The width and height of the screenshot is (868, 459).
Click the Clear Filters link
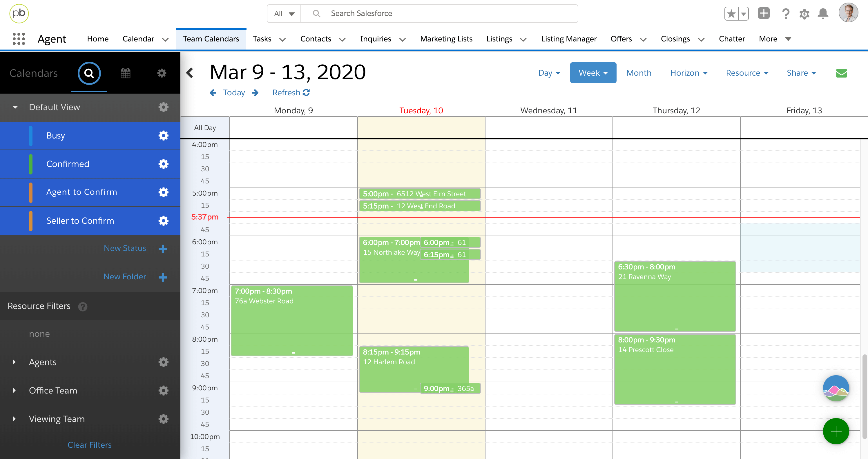tap(89, 445)
